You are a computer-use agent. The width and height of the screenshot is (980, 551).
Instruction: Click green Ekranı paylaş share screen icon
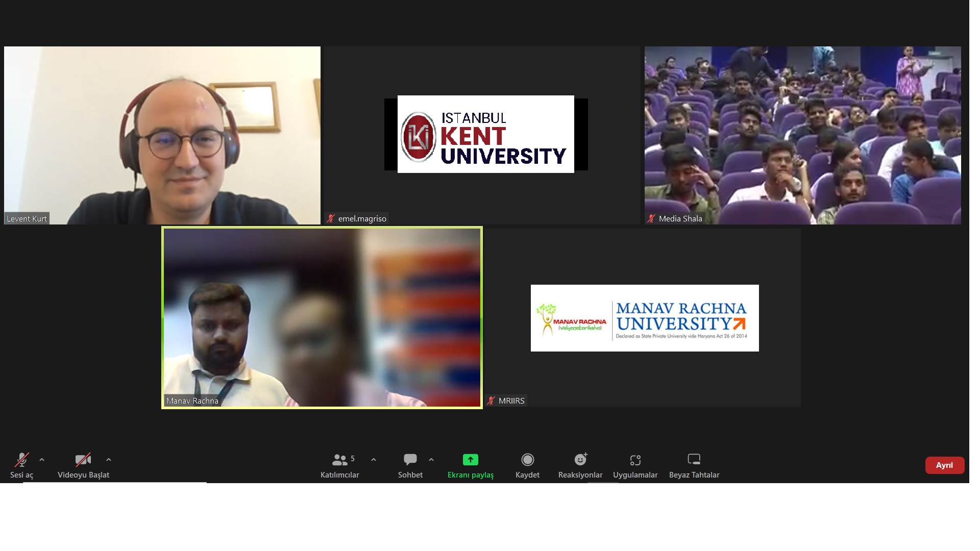(470, 460)
